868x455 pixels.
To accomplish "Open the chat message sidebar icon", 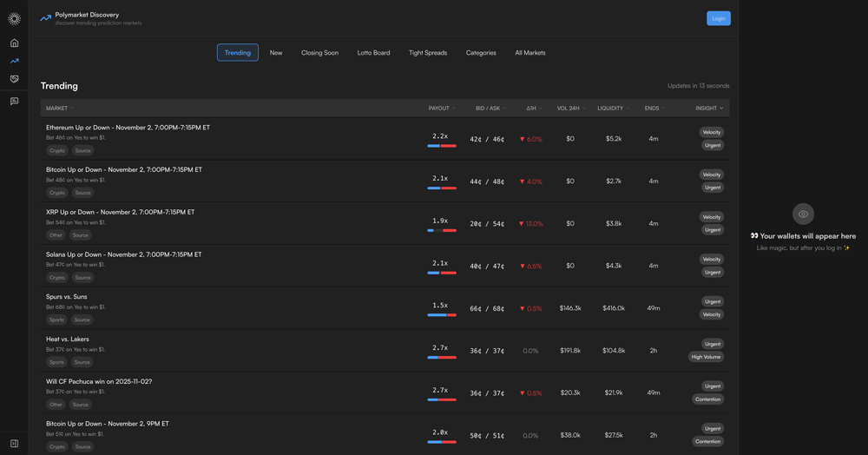I will tap(14, 102).
